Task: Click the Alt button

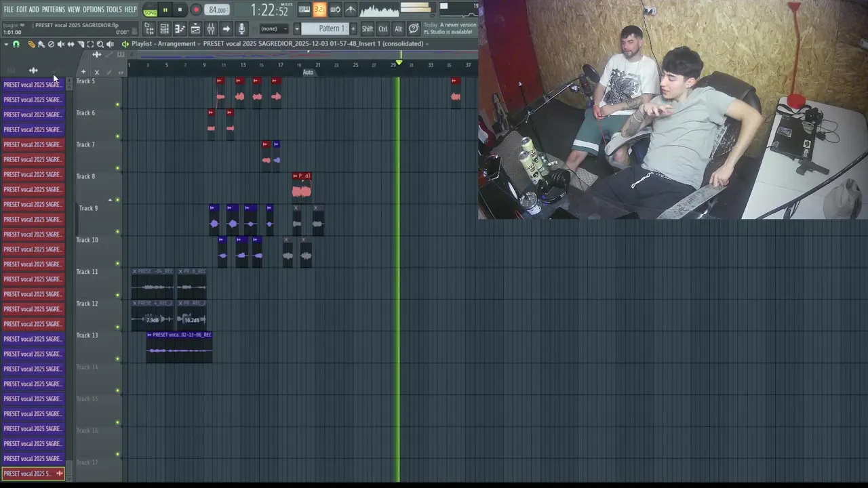Action: 398,28
